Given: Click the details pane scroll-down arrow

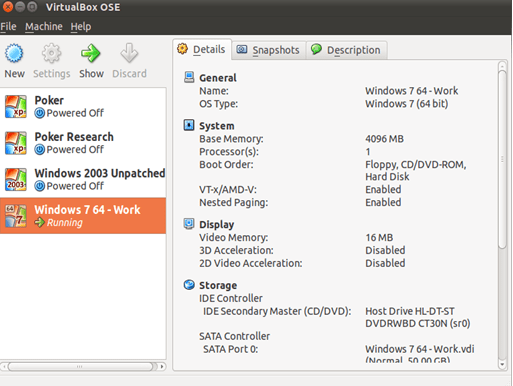Looking at the screenshot, I should click(x=502, y=365).
